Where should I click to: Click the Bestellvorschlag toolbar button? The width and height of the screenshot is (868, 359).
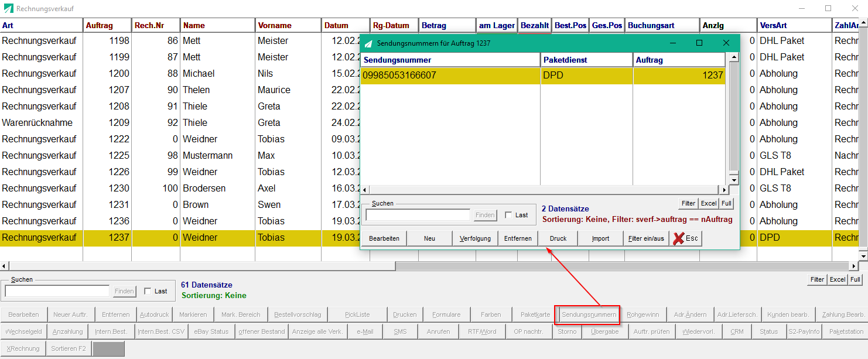pyautogui.click(x=298, y=314)
